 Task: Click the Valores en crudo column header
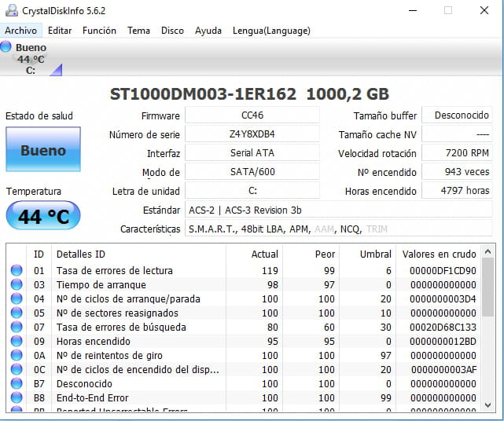(439, 254)
